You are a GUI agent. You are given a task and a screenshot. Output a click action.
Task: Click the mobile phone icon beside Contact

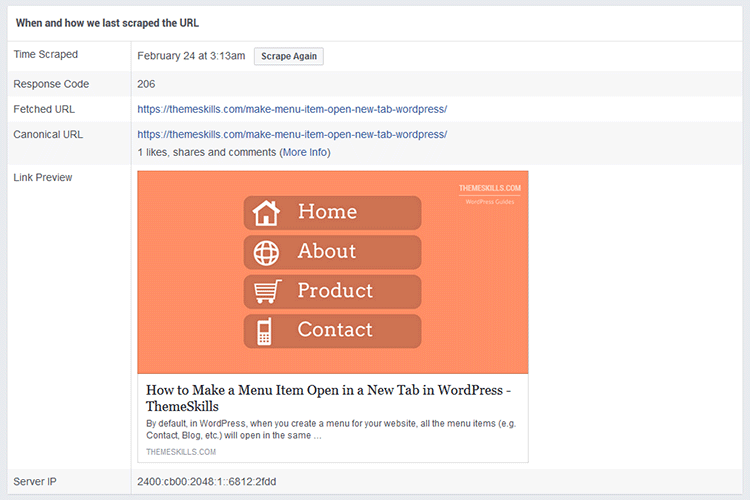[x=264, y=331]
